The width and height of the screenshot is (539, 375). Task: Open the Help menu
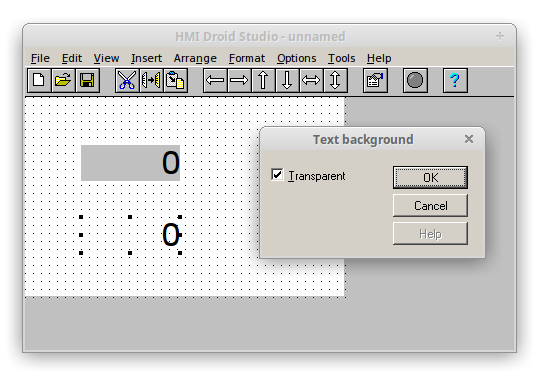(x=379, y=58)
